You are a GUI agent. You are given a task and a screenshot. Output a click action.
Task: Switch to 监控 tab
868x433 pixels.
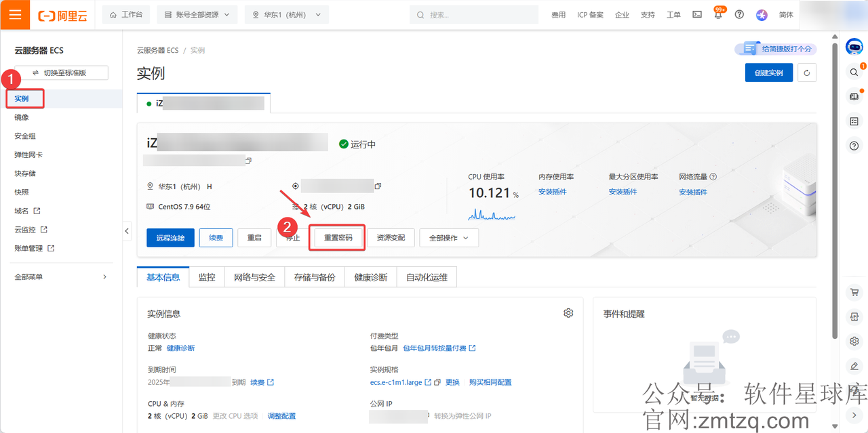point(207,277)
